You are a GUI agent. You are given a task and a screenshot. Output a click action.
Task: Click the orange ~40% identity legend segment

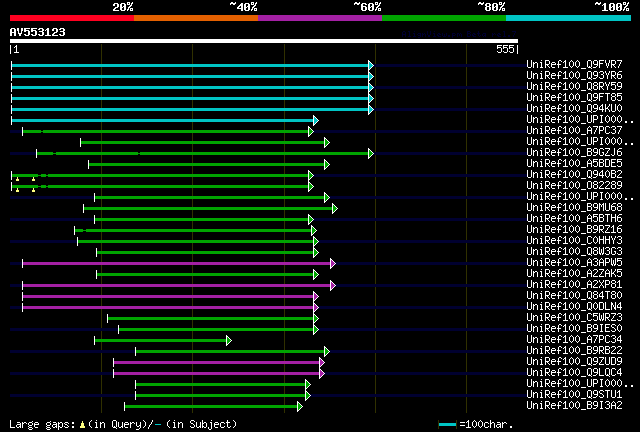click(x=196, y=18)
